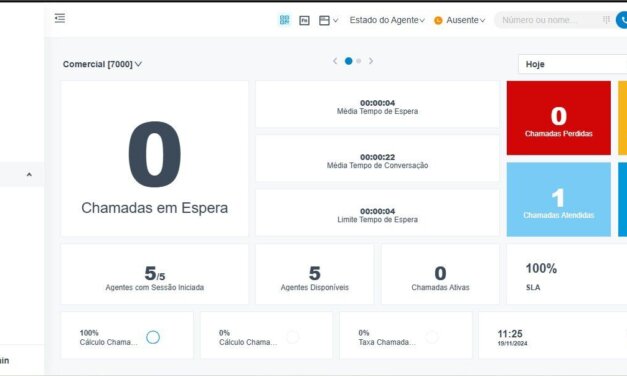Open the blue Chamadas Atendidas tile
The width and height of the screenshot is (627, 376).
pos(559,199)
